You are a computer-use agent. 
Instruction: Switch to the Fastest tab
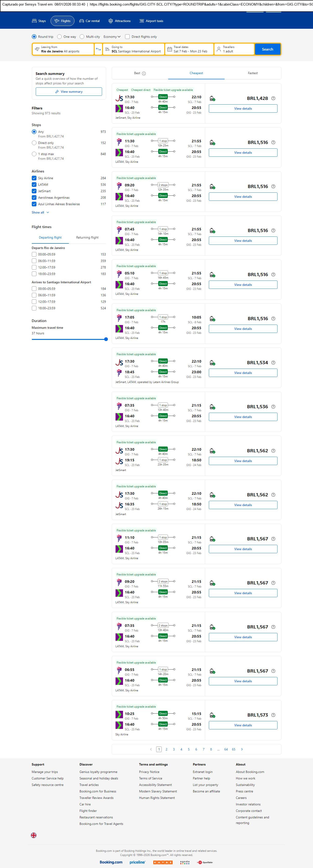pyautogui.click(x=253, y=73)
